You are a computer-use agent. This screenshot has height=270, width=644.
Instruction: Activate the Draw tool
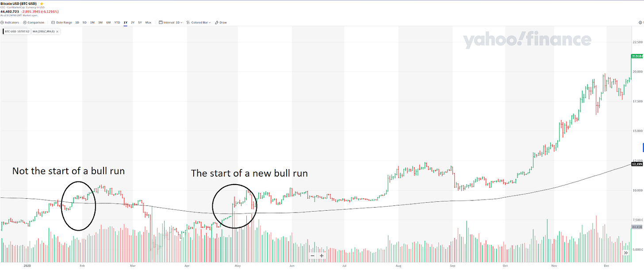tap(221, 22)
